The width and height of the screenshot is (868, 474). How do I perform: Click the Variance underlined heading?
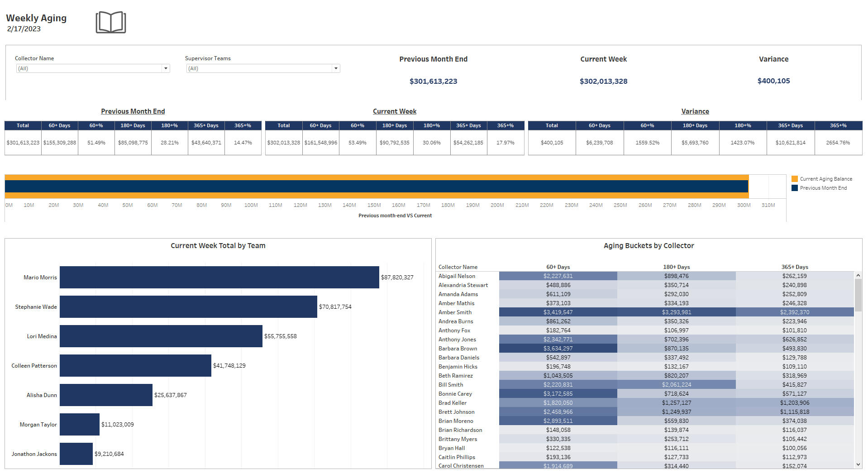pos(695,111)
